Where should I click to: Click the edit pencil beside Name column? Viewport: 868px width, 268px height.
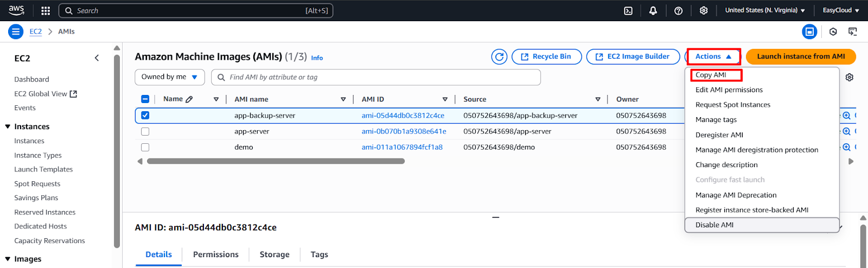pyautogui.click(x=189, y=99)
